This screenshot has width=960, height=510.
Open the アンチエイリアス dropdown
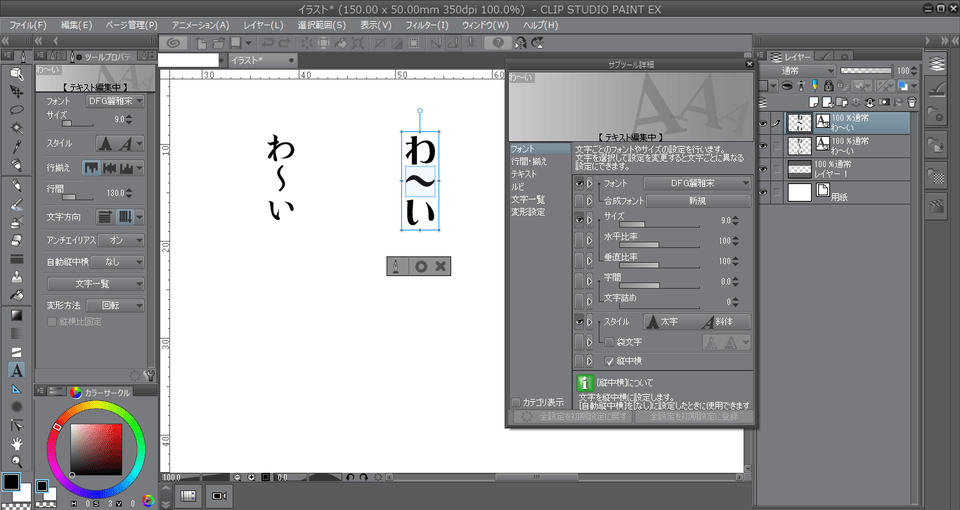click(x=122, y=241)
